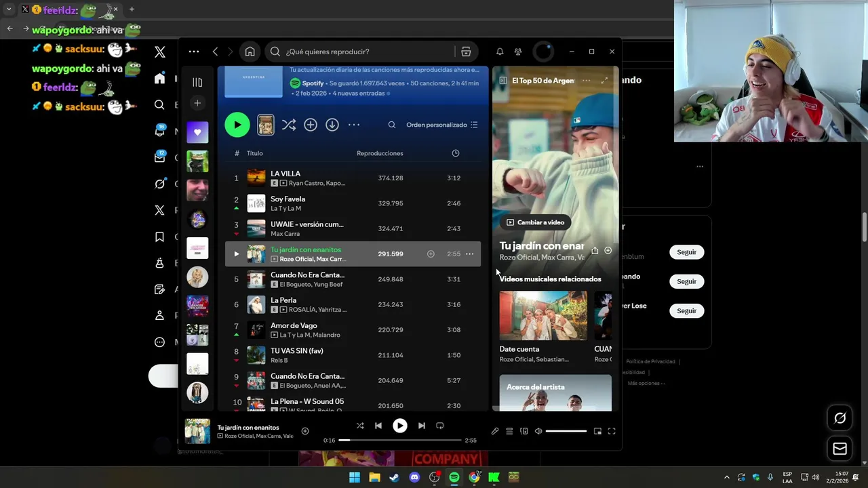Screen dimensions: 868x488
Task: Open the Browse icon beside search bar
Action: point(466,52)
